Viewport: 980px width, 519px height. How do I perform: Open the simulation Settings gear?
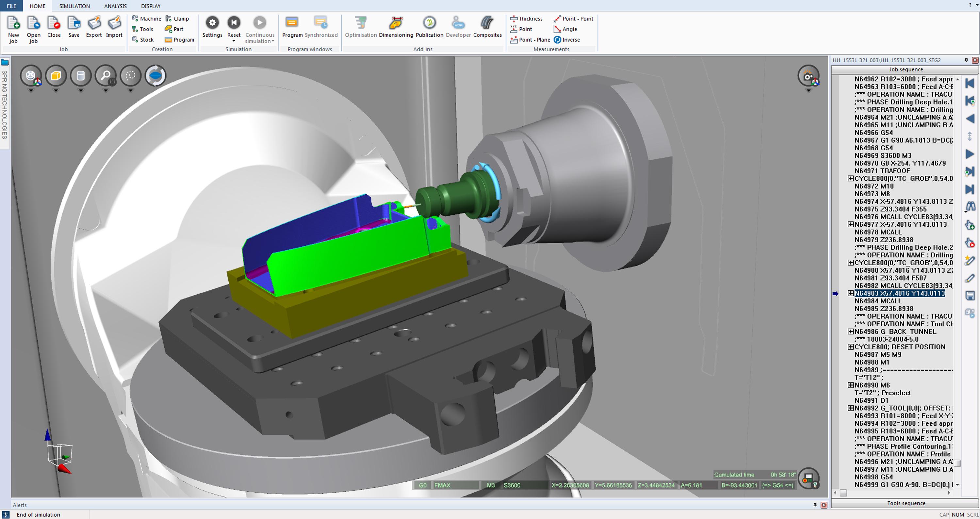pos(212,24)
